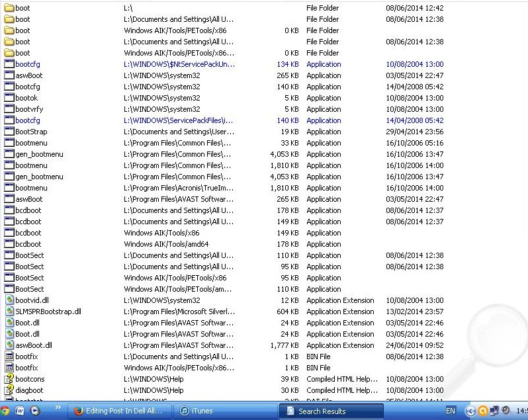The height and width of the screenshot is (420, 528).
Task: Click the 19 KB size cell
Action: 290,132
